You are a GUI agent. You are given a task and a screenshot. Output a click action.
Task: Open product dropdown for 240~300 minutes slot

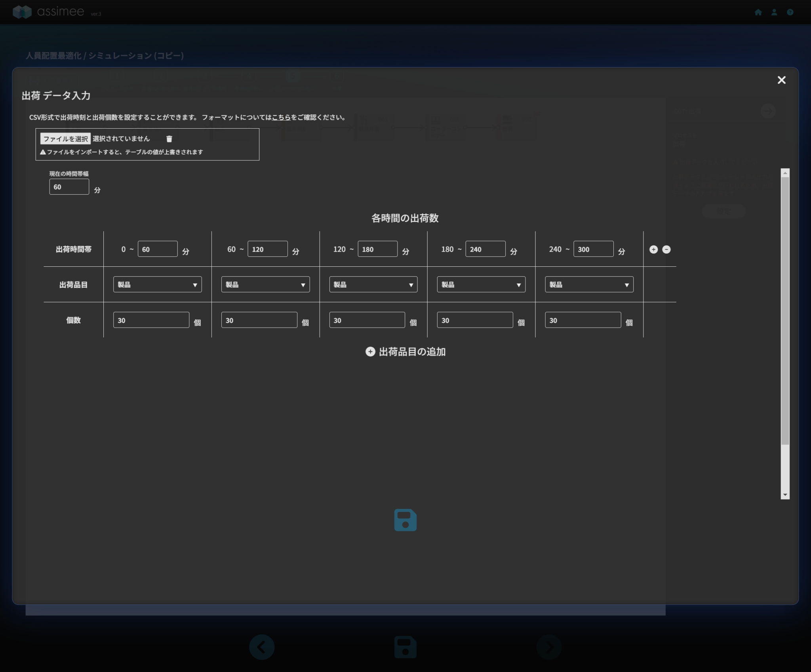tap(589, 285)
